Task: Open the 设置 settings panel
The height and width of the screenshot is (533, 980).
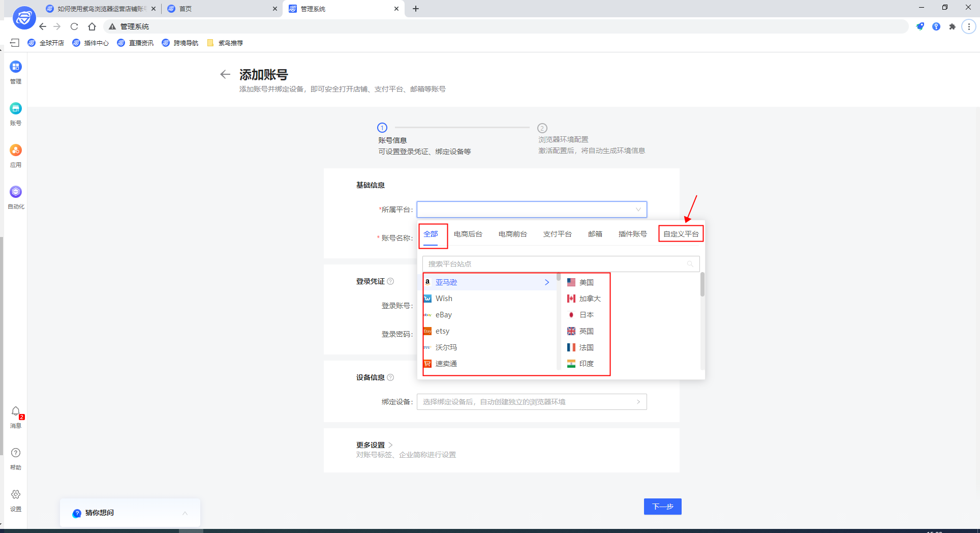Action: pyautogui.click(x=15, y=499)
